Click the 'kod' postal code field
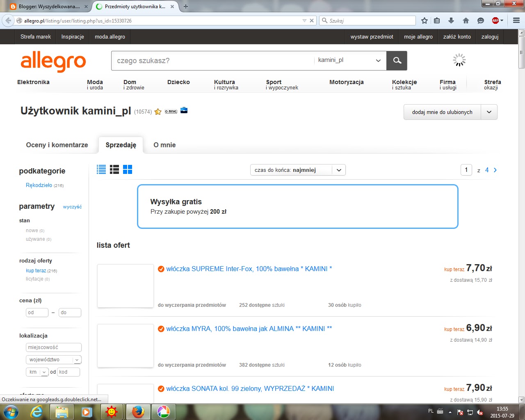The width and height of the screenshot is (525, 420). (68, 372)
